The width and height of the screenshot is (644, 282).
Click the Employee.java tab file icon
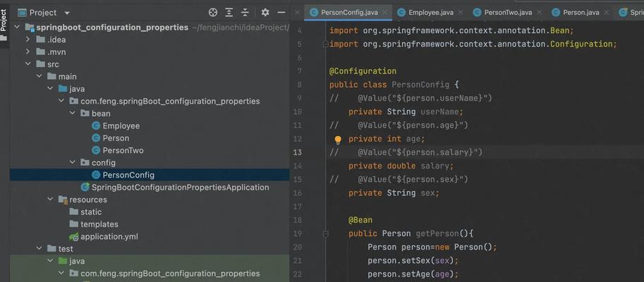pyautogui.click(x=401, y=13)
